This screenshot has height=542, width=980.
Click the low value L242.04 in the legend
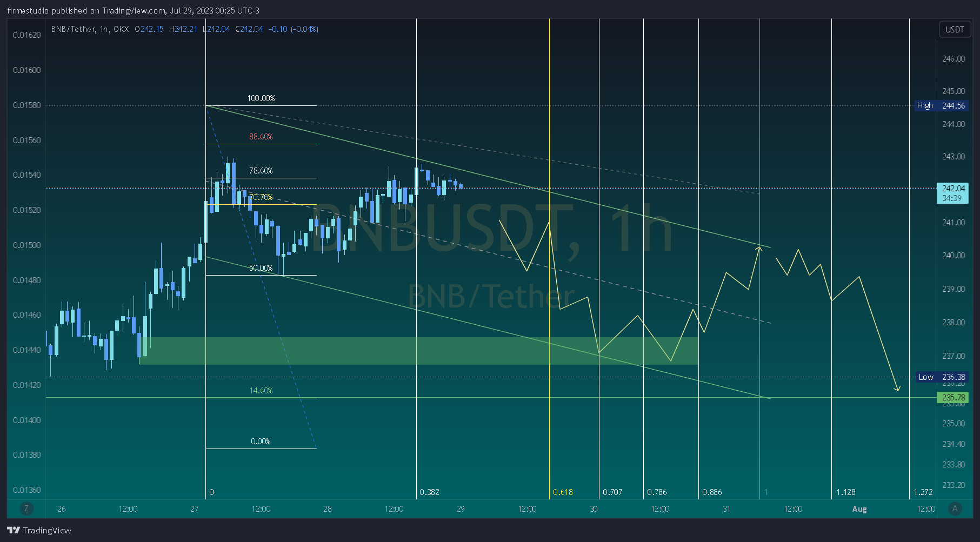coord(216,29)
